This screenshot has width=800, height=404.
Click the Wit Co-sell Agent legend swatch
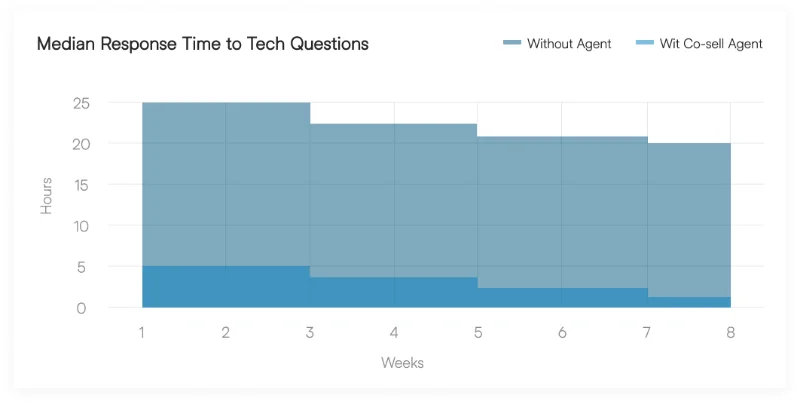pos(645,44)
